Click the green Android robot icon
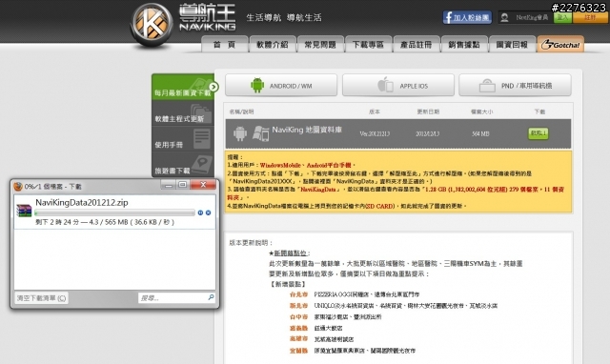The height and width of the screenshot is (364, 610). point(257,85)
